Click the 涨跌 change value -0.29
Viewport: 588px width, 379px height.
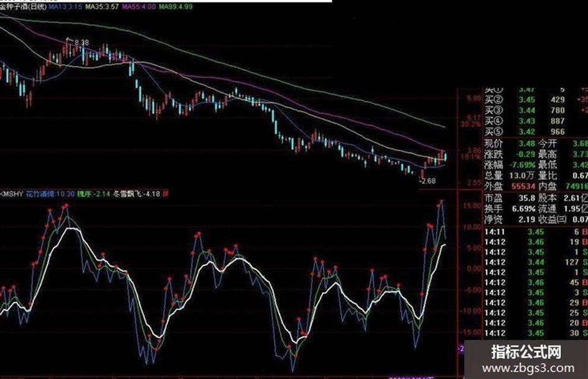(525, 154)
